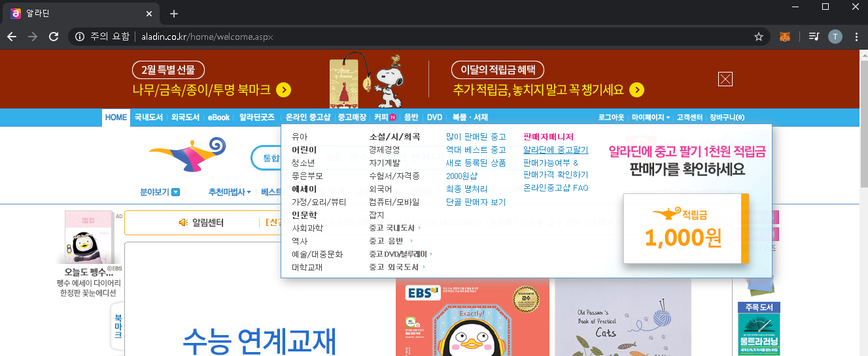Image resolution: width=868 pixels, height=356 pixels.
Task: Close the 알라딘 browser tab
Action: pos(149,14)
